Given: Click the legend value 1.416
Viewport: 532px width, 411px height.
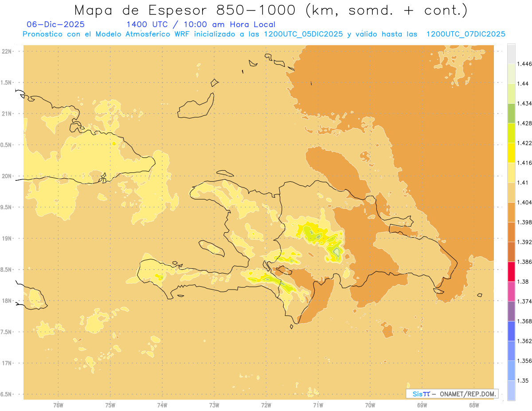Looking at the screenshot, I should click(x=525, y=163).
